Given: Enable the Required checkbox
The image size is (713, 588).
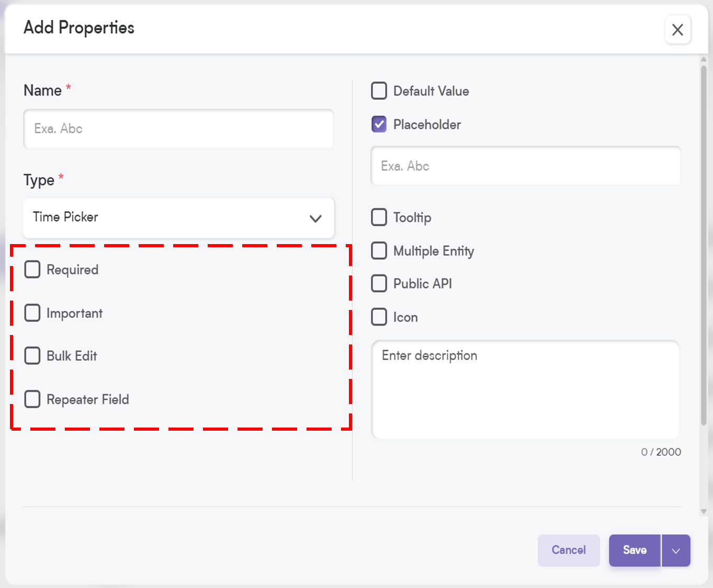Looking at the screenshot, I should (32, 270).
